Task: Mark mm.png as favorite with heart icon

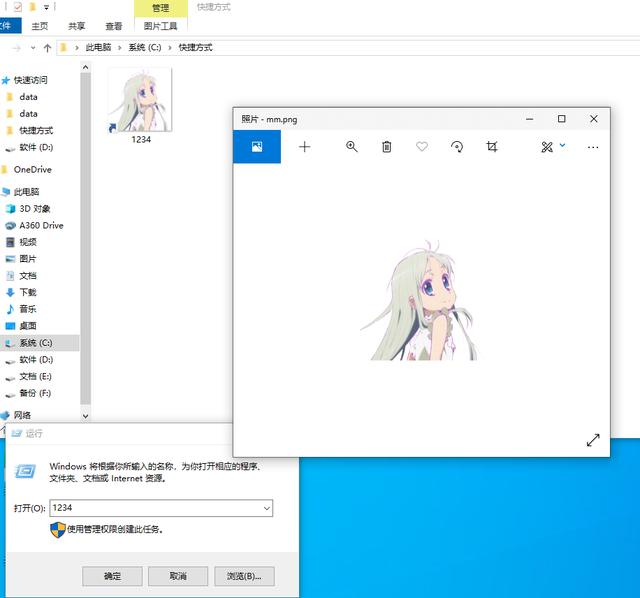Action: [x=422, y=147]
